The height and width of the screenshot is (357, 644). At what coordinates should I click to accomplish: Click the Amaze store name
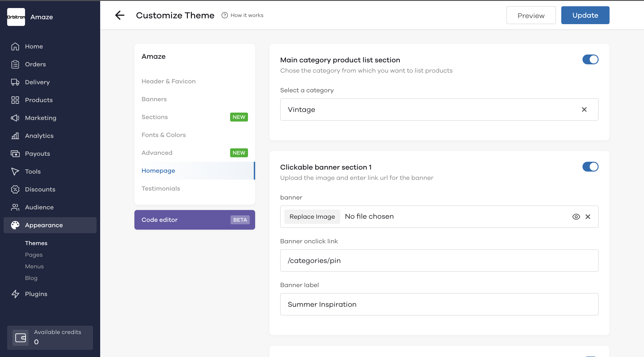tap(42, 17)
